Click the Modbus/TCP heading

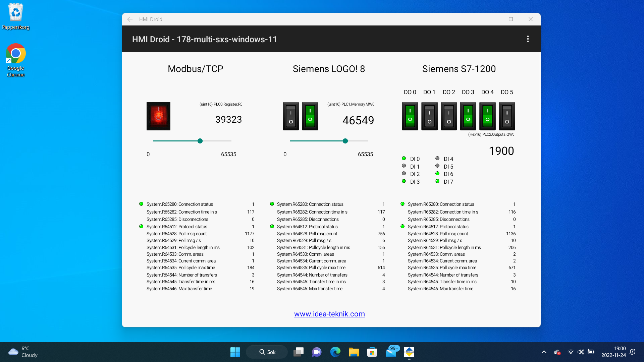pyautogui.click(x=195, y=69)
